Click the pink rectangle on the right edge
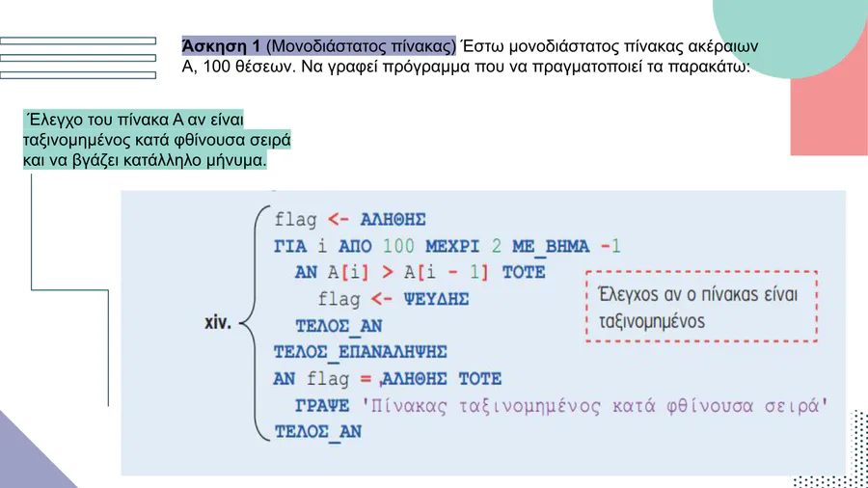This screenshot has width=868, height=488. pos(829,114)
